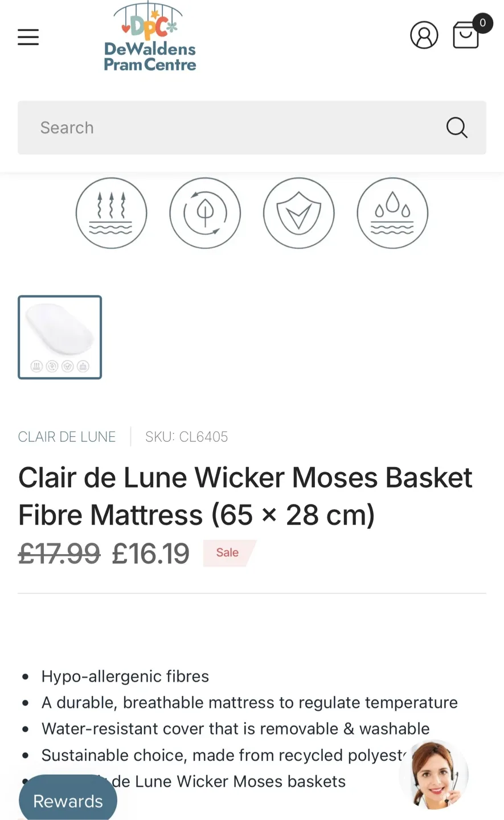
Task: Click the breathable heat-waves feature icon
Action: click(x=111, y=213)
